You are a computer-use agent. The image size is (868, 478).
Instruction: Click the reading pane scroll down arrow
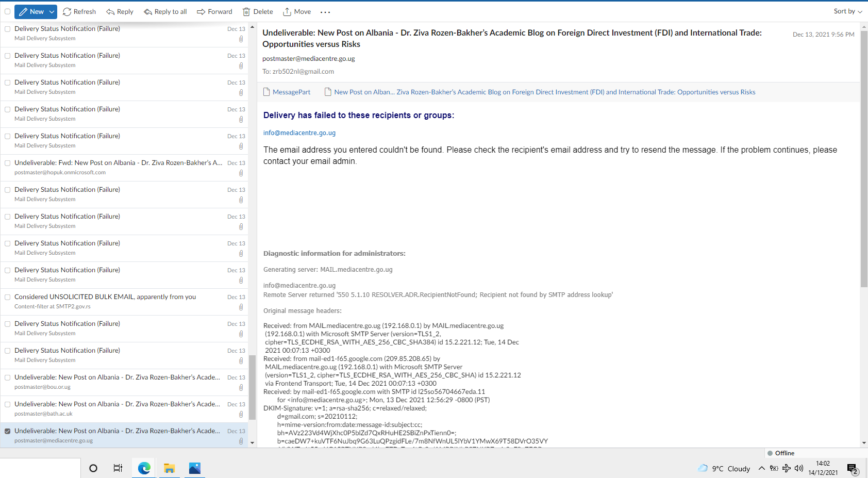click(x=864, y=443)
